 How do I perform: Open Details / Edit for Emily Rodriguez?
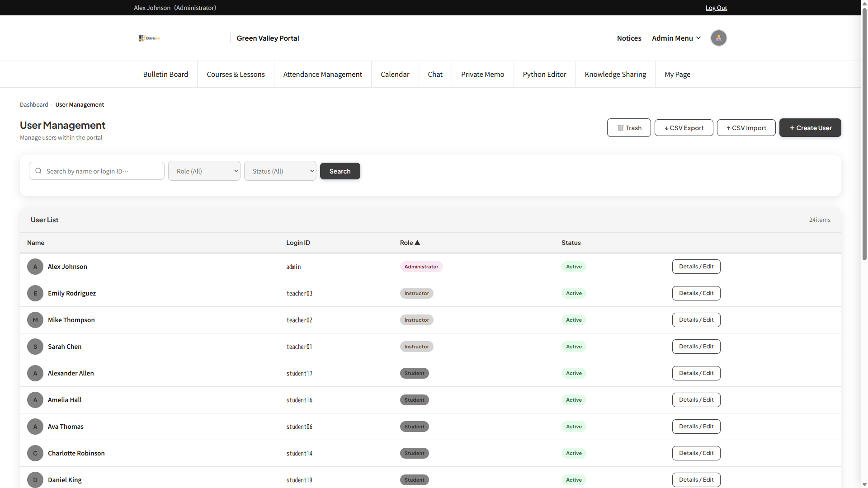tap(696, 293)
